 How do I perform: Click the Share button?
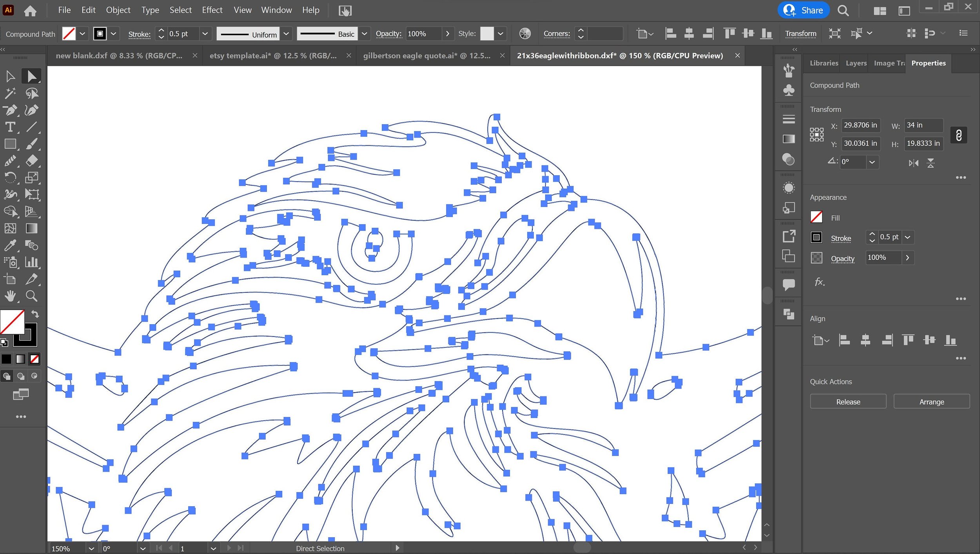[x=804, y=10]
